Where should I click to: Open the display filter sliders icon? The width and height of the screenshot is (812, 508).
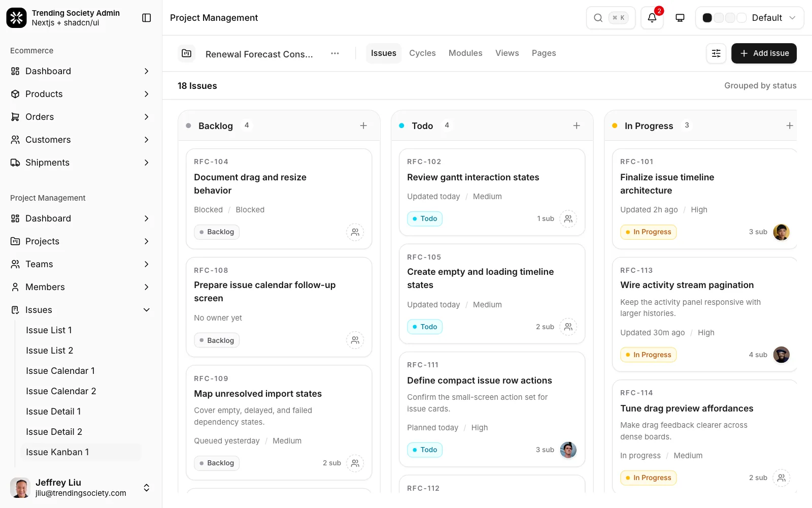click(x=716, y=53)
